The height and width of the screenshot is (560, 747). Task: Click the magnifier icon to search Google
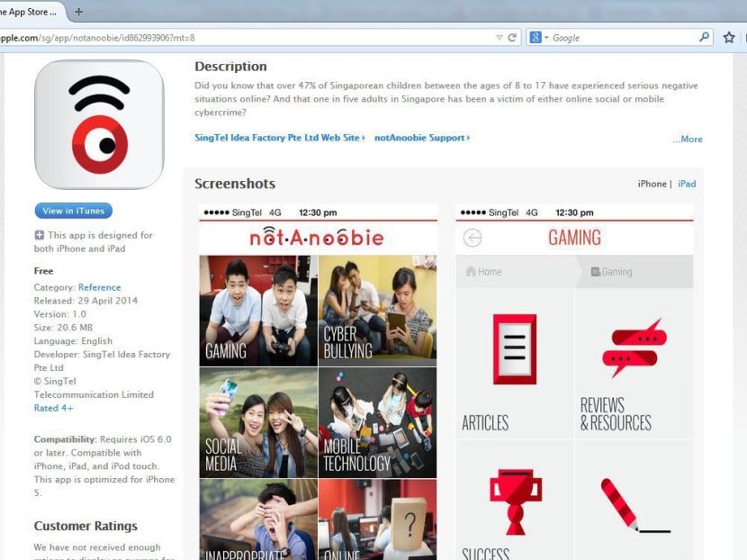703,38
